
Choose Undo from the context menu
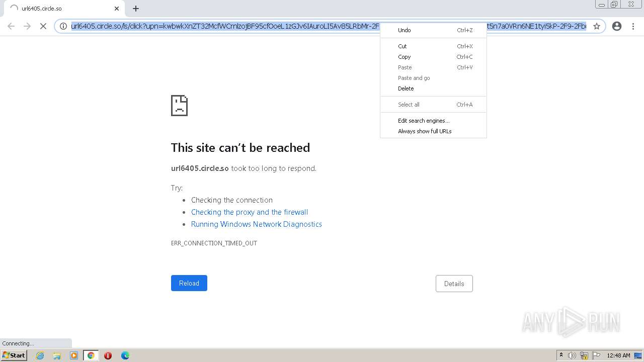(433, 30)
